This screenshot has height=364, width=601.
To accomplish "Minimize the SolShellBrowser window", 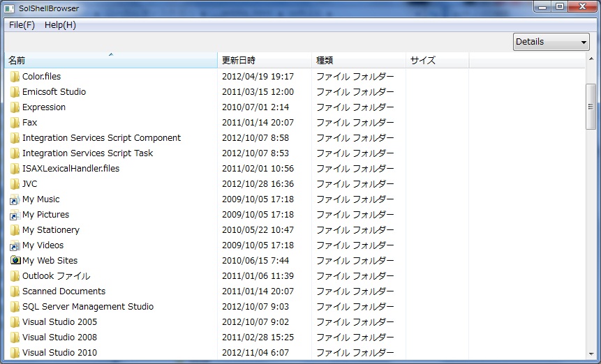I will [542, 6].
